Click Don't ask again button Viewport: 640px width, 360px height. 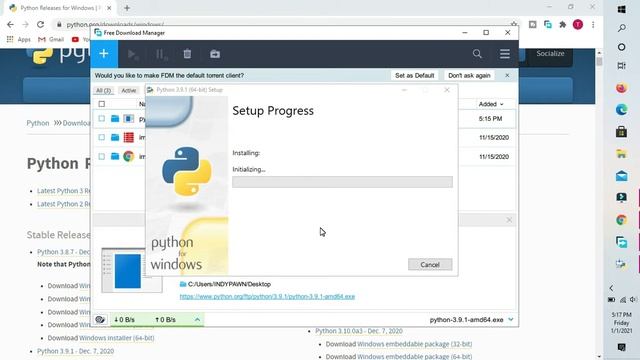[469, 76]
